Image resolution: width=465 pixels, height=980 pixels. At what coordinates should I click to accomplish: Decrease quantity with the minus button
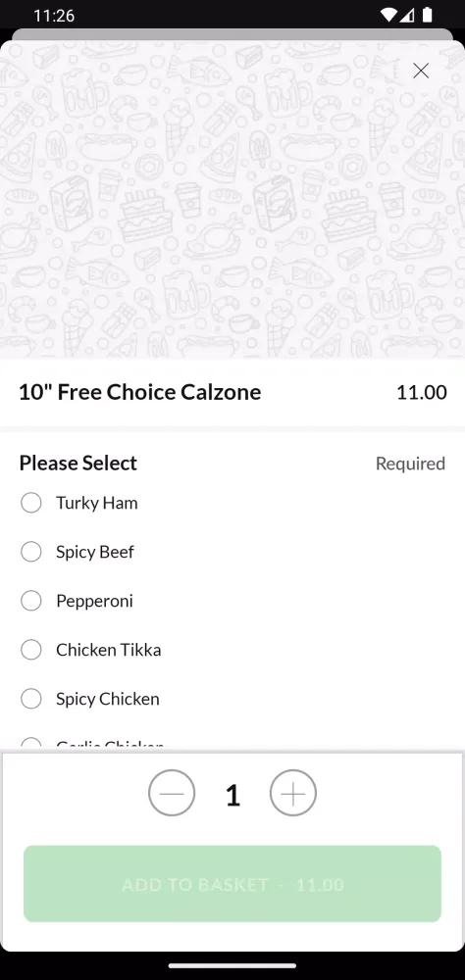coord(172,793)
